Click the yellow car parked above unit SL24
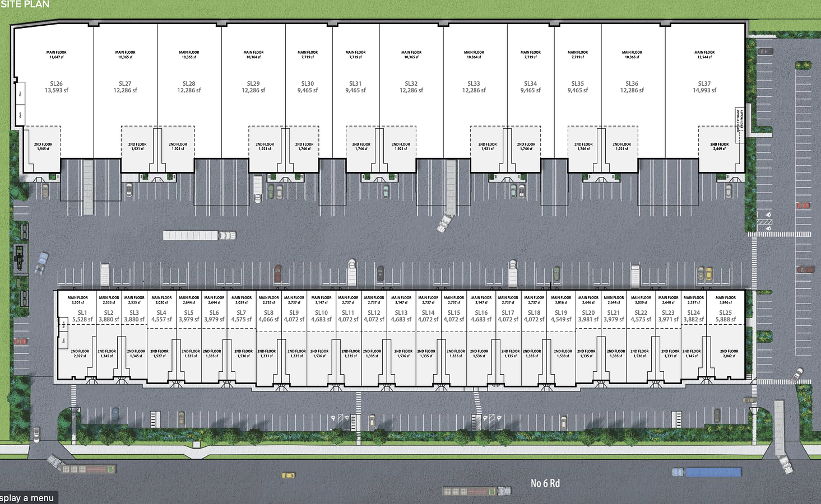 [708, 274]
